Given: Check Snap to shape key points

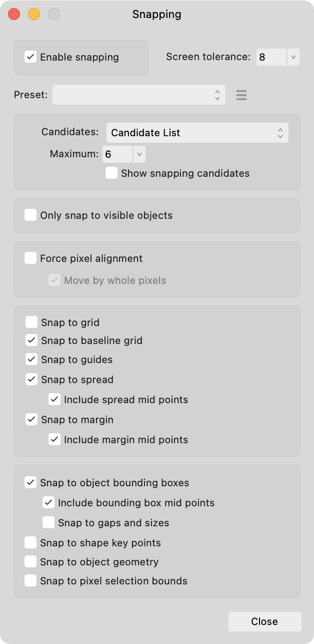Looking at the screenshot, I should click(x=30, y=543).
